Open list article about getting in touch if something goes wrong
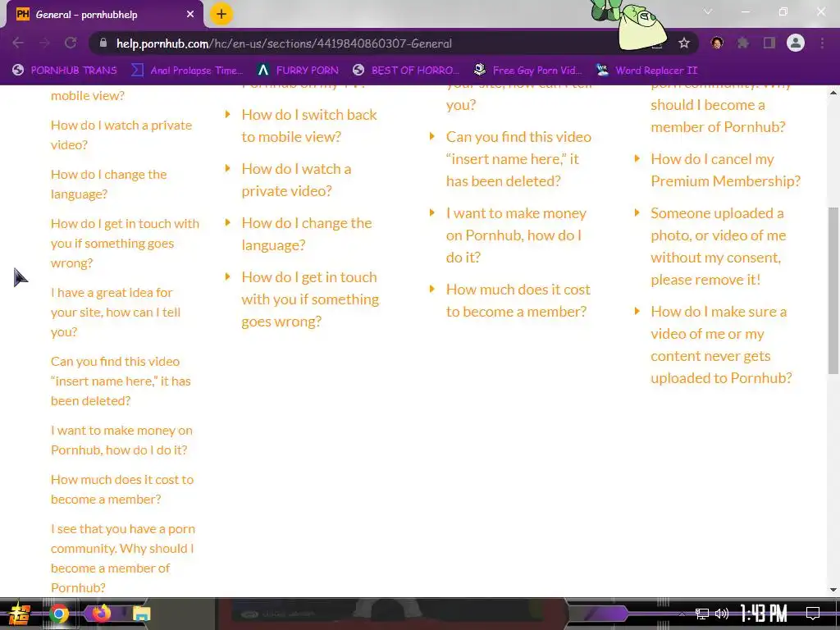 (x=310, y=299)
